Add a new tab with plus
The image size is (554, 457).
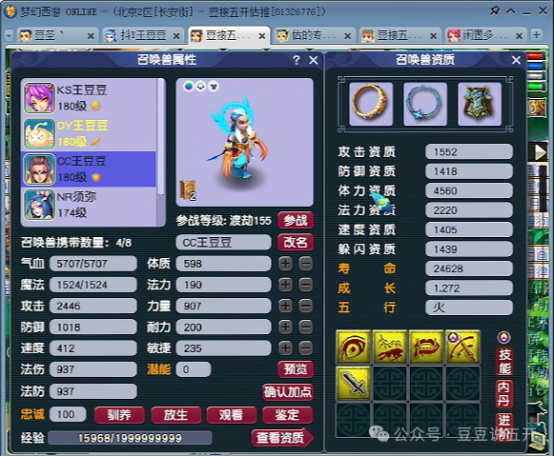point(537,35)
